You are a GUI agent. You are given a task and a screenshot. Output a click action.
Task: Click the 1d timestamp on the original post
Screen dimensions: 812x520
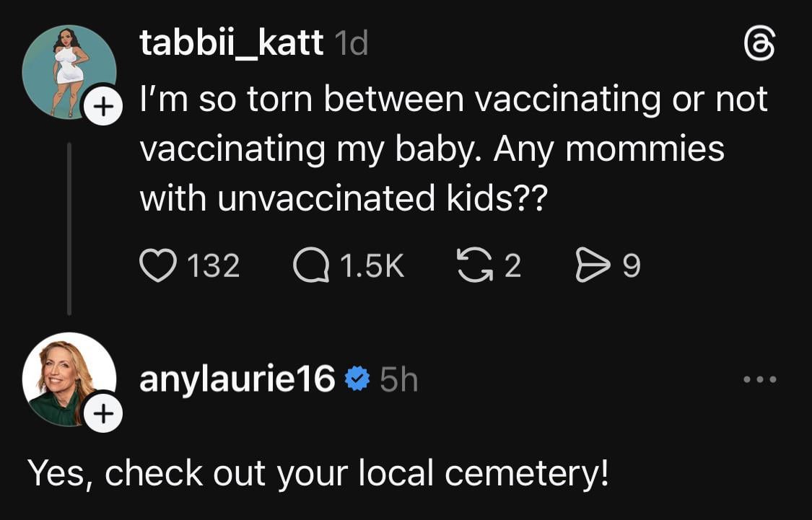pyautogui.click(x=352, y=45)
